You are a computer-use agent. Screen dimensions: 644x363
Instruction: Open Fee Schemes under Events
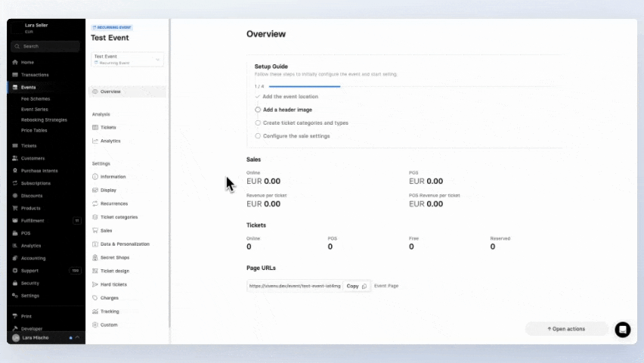tap(36, 98)
